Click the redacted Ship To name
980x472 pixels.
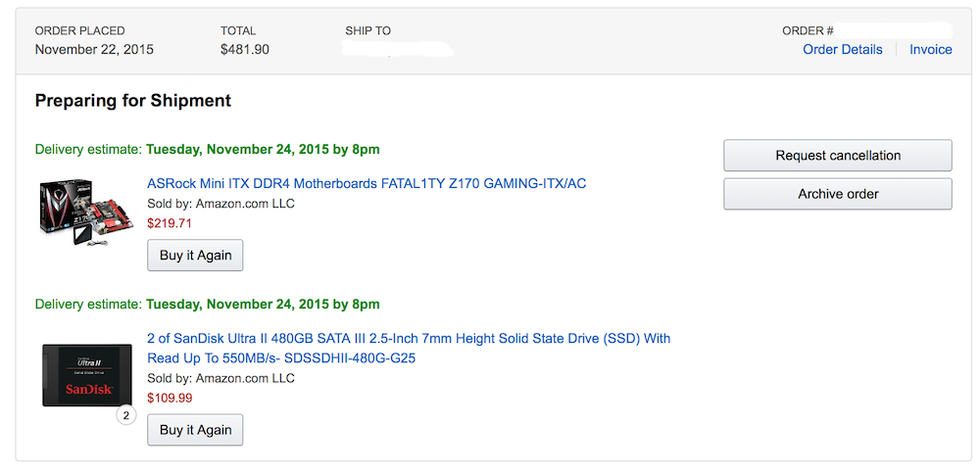[398, 49]
